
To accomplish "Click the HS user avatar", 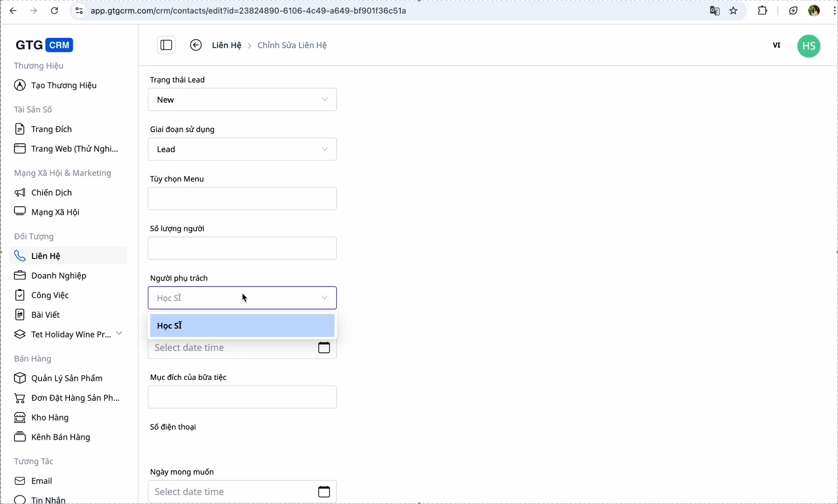I will (809, 46).
